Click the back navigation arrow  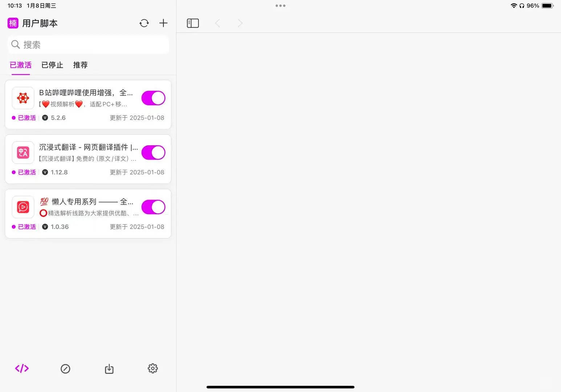[x=217, y=23]
